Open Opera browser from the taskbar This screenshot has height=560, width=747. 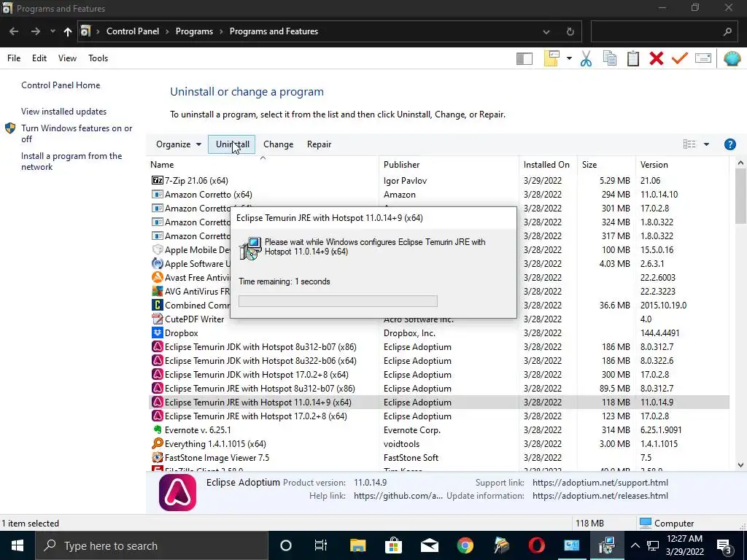click(536, 545)
